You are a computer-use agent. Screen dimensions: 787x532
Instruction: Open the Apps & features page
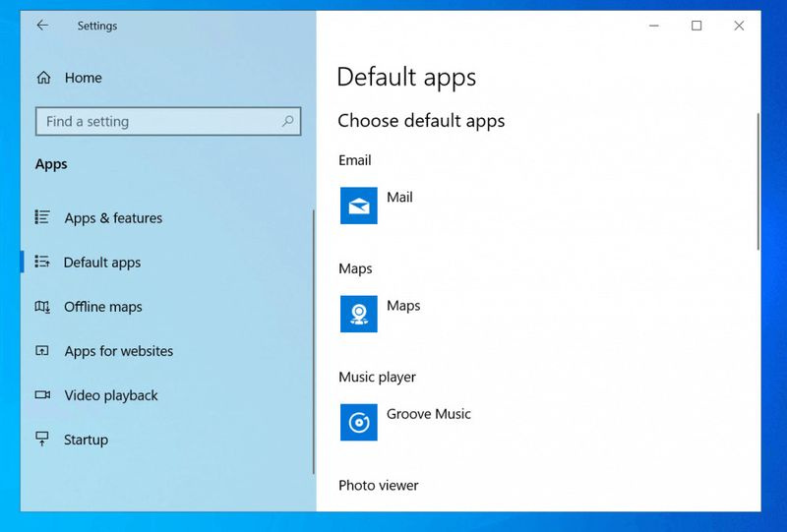click(x=113, y=218)
